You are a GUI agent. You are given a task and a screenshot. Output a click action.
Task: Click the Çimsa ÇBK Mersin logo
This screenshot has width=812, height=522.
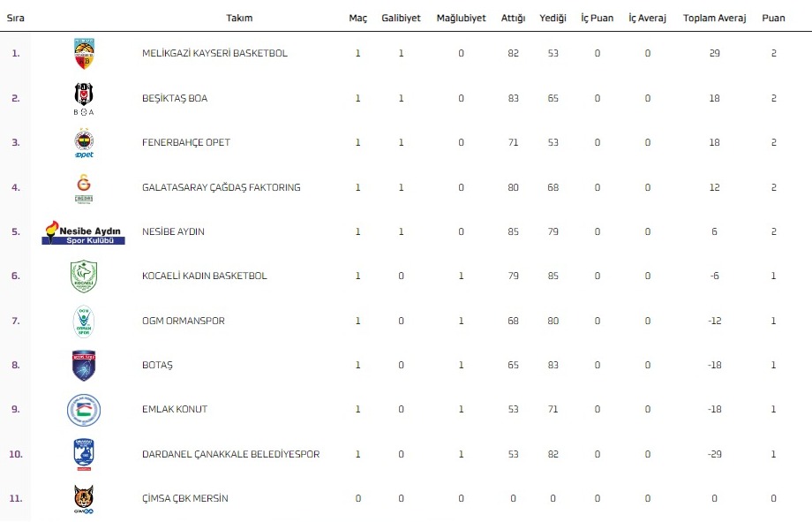tap(84, 499)
